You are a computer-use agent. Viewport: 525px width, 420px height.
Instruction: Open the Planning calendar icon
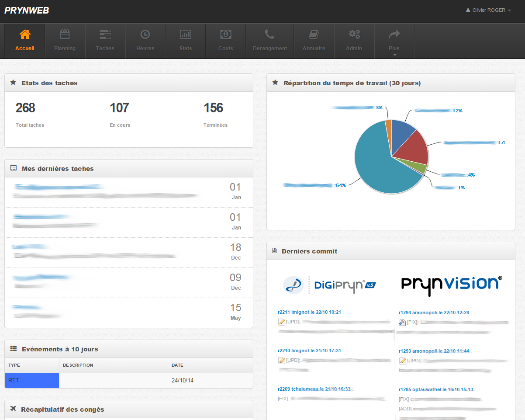(65, 35)
